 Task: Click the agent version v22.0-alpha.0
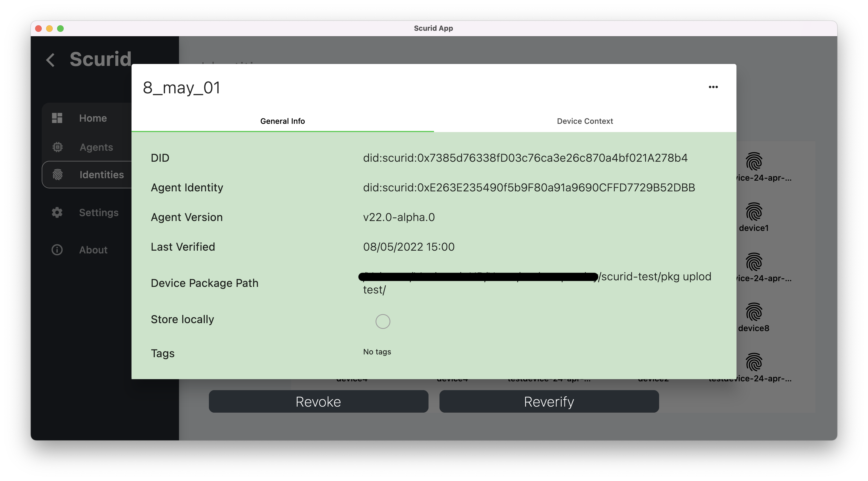[399, 217]
